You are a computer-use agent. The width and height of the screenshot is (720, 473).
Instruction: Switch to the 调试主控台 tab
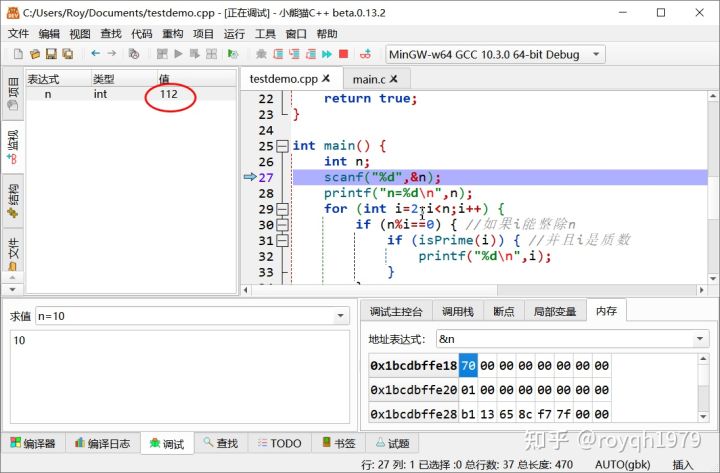[x=396, y=312]
